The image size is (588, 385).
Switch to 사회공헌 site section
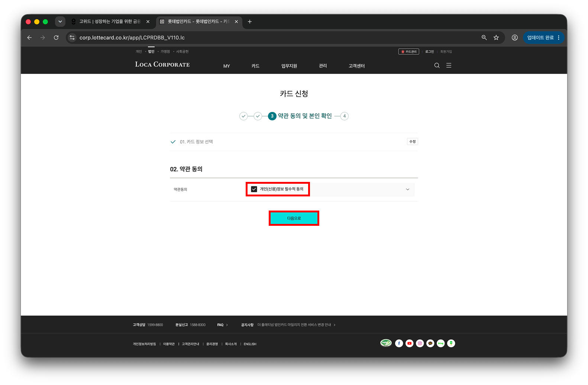(x=182, y=52)
